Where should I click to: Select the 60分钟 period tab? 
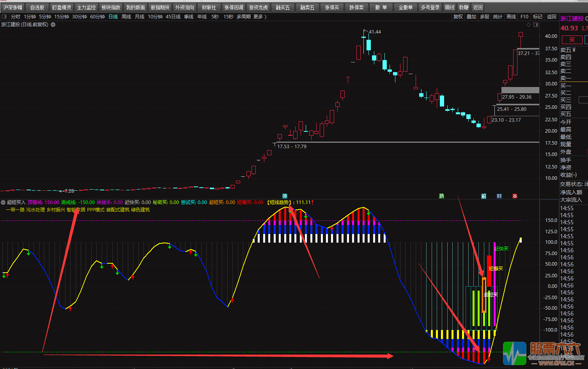(x=97, y=17)
